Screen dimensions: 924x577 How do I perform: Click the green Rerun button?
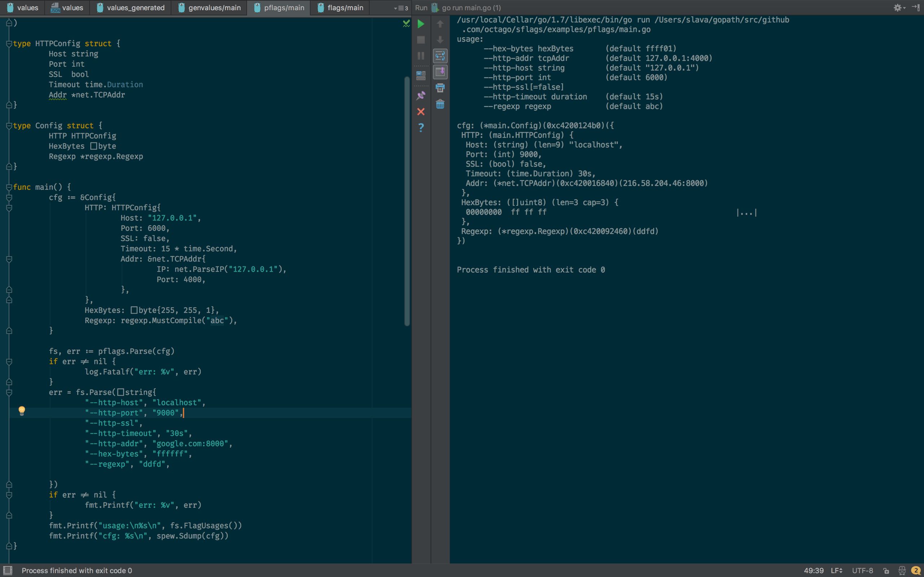[x=421, y=24]
